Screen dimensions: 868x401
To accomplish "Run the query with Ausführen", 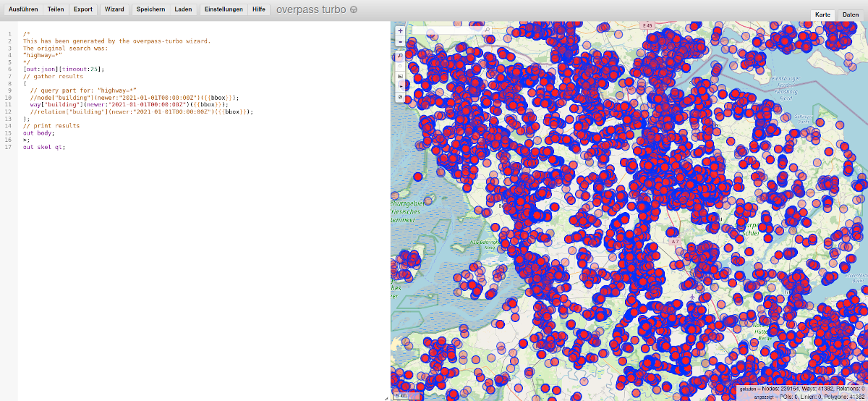I will [23, 10].
